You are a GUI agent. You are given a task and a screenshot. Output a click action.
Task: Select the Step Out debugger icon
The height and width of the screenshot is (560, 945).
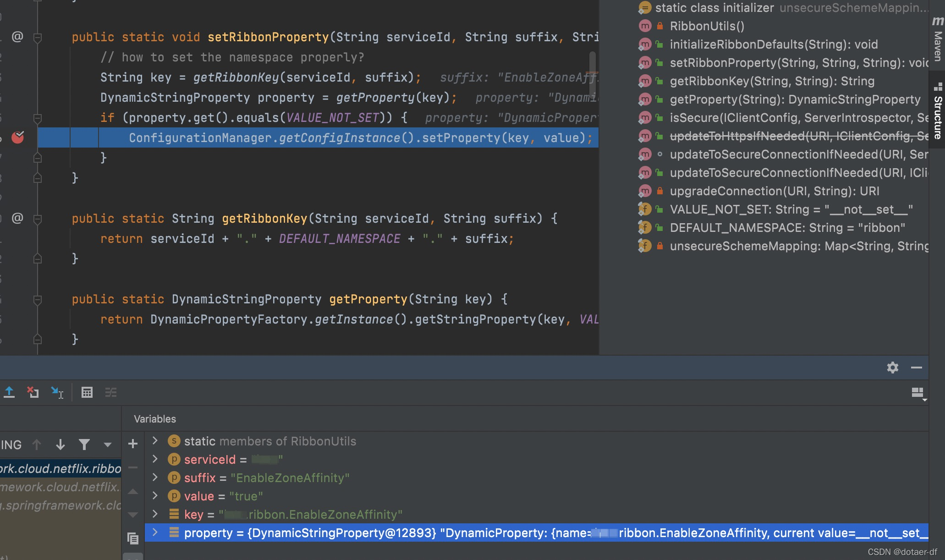pos(9,393)
